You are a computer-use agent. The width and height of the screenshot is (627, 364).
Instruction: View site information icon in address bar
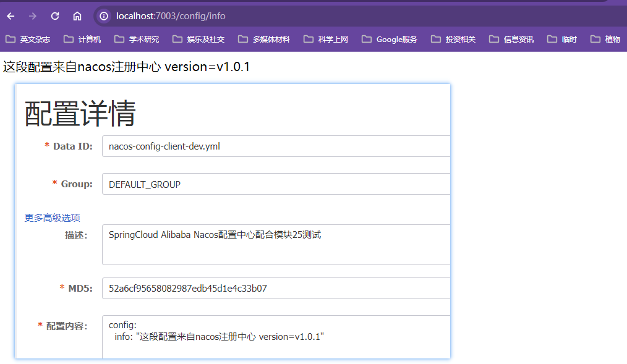(104, 16)
